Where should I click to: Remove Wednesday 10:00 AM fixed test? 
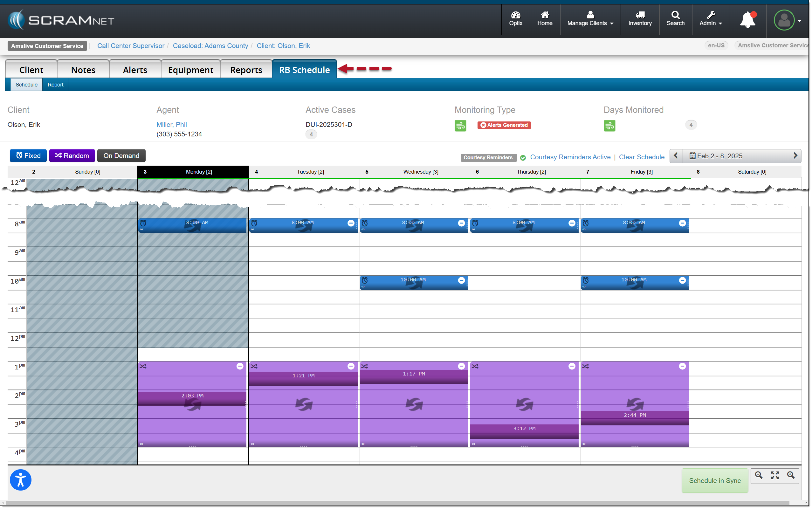461,280
